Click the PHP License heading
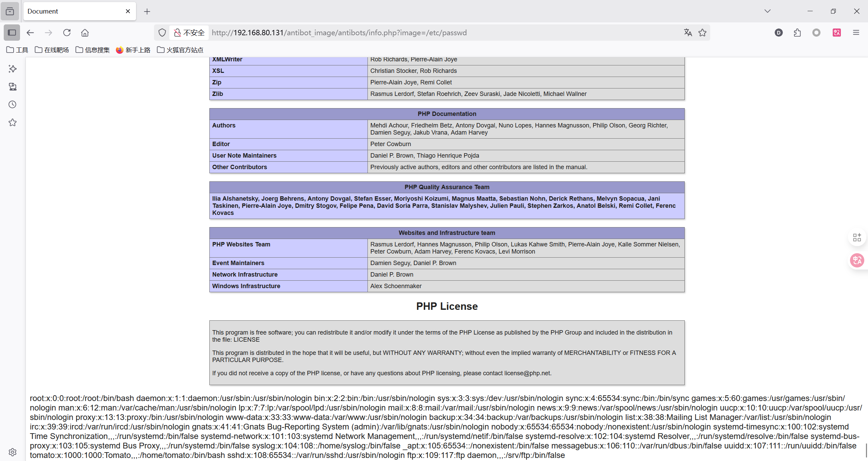The height and width of the screenshot is (461, 868). tap(447, 306)
